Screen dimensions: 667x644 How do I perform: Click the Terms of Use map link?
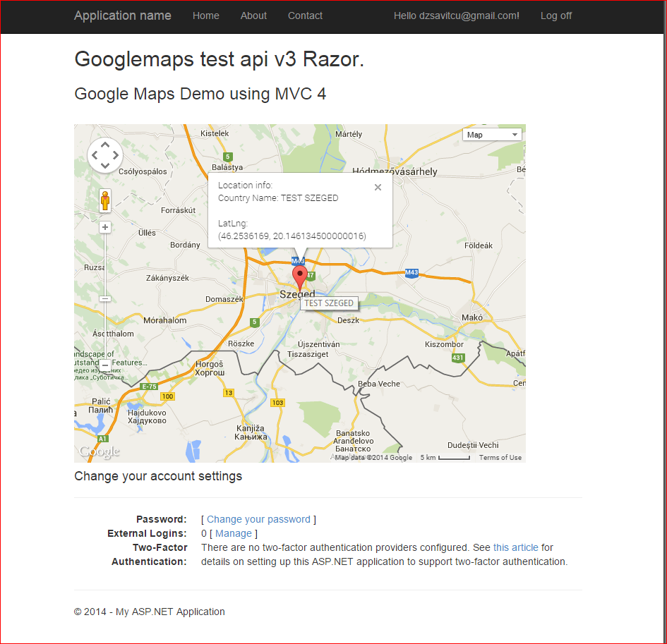coord(500,458)
